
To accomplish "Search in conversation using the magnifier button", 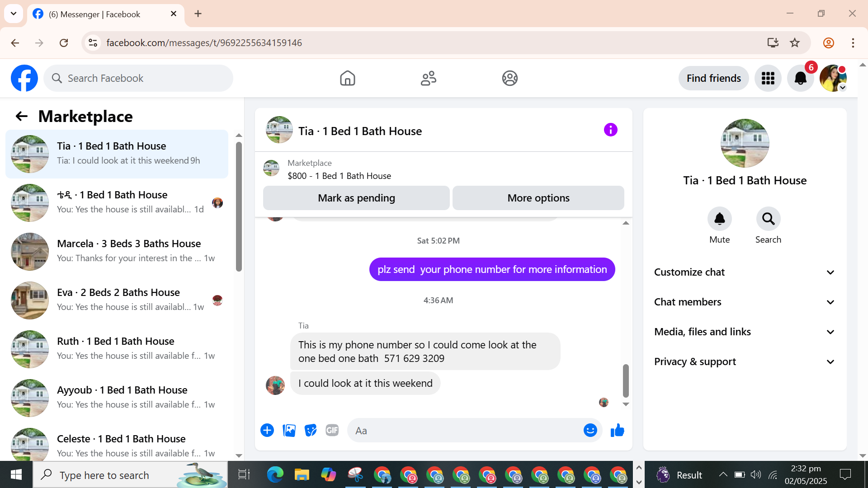I will click(x=768, y=219).
